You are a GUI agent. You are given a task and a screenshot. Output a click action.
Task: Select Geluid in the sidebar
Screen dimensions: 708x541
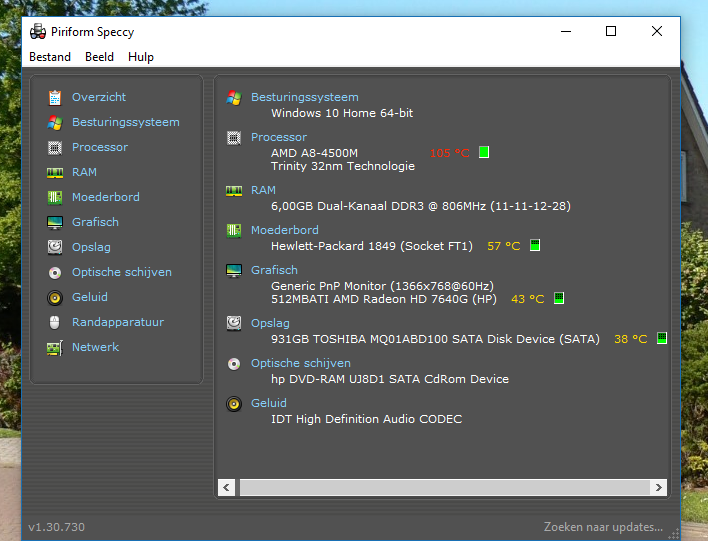pyautogui.click(x=90, y=297)
